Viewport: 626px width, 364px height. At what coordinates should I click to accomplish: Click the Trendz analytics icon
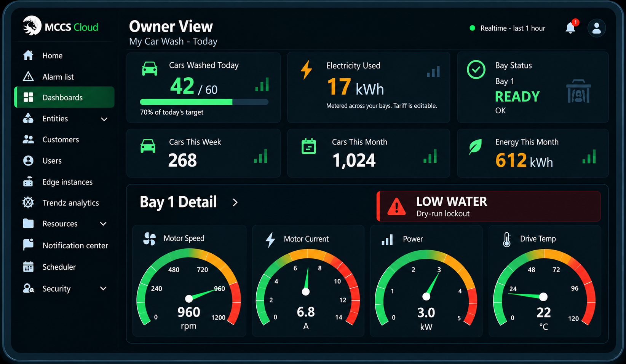[28, 202]
